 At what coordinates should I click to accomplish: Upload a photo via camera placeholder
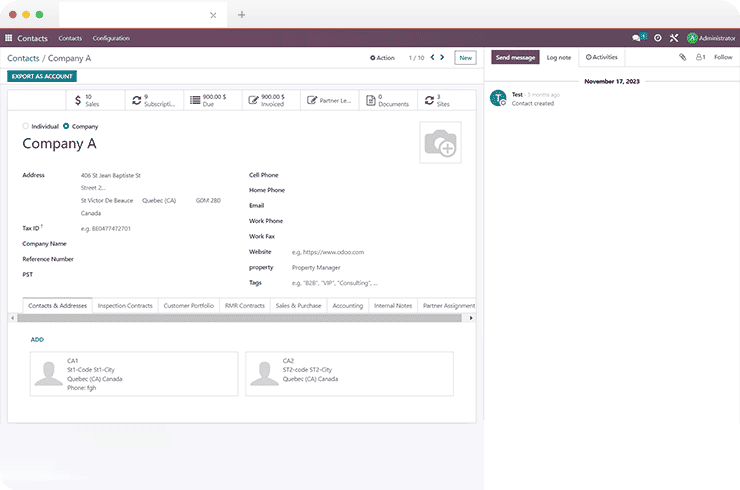[440, 144]
